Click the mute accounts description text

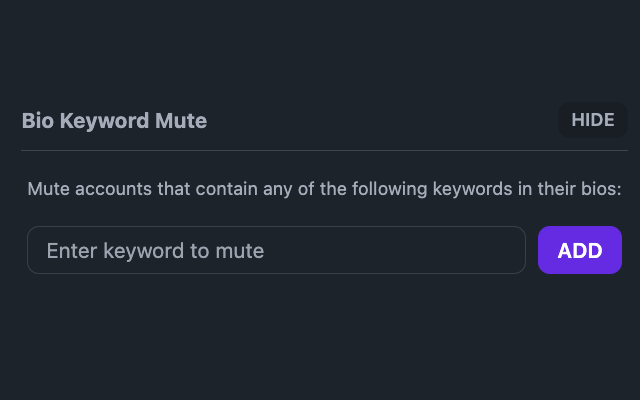pos(324,189)
